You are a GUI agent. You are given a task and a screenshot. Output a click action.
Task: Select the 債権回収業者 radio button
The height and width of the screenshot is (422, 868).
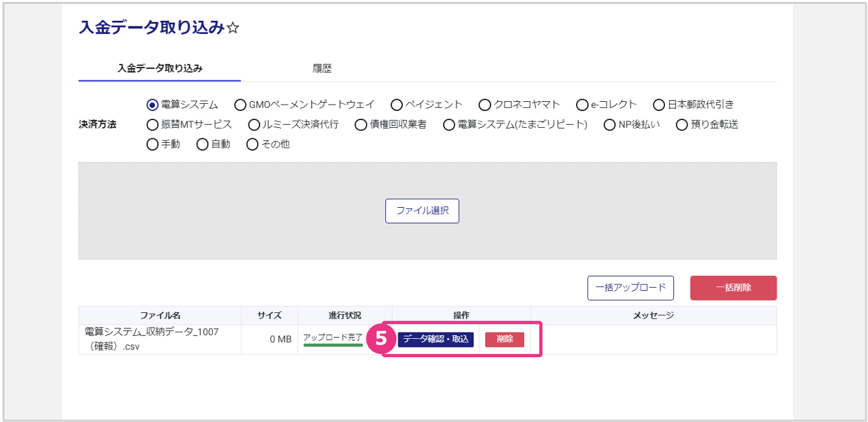click(x=361, y=125)
